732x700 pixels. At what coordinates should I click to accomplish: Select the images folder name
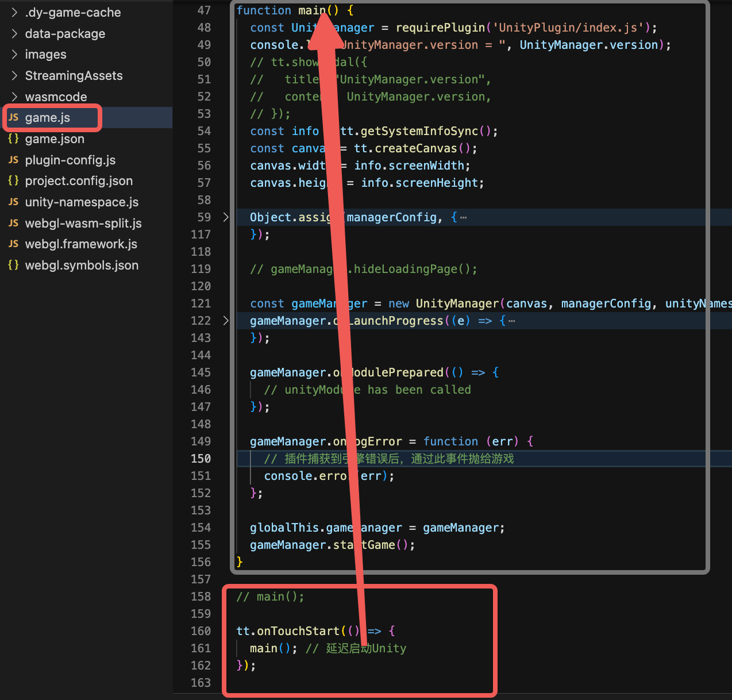click(x=45, y=55)
